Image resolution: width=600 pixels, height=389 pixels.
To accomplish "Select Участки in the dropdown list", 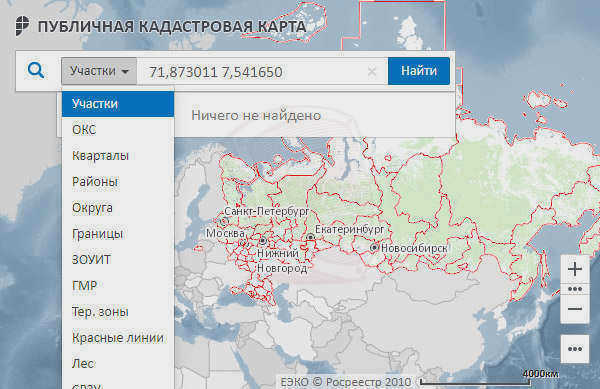I will tap(118, 104).
